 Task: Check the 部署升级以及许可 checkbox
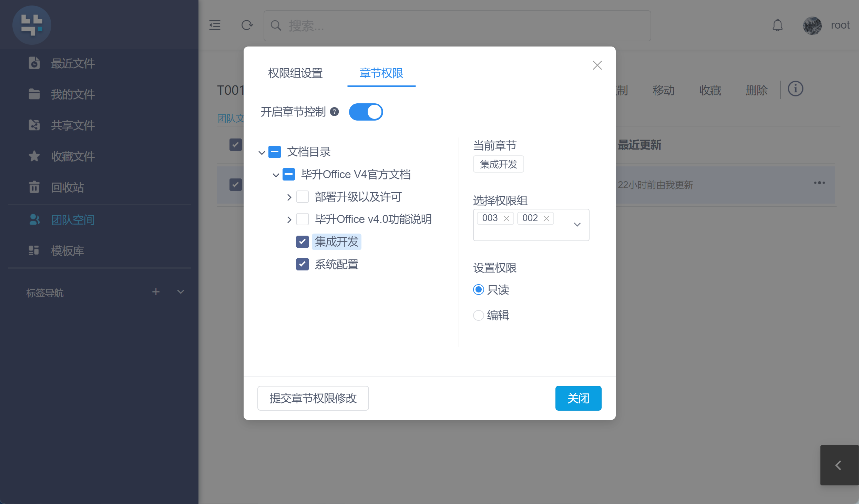point(303,197)
